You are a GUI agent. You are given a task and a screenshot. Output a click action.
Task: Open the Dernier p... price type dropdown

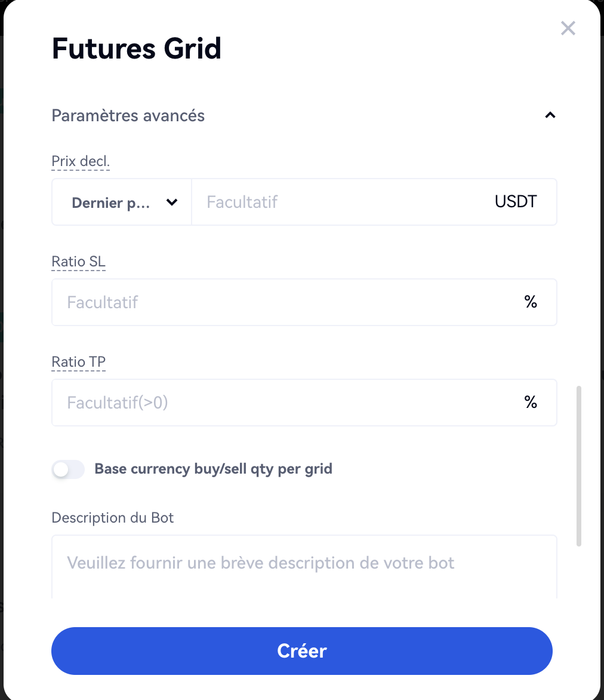click(x=121, y=202)
